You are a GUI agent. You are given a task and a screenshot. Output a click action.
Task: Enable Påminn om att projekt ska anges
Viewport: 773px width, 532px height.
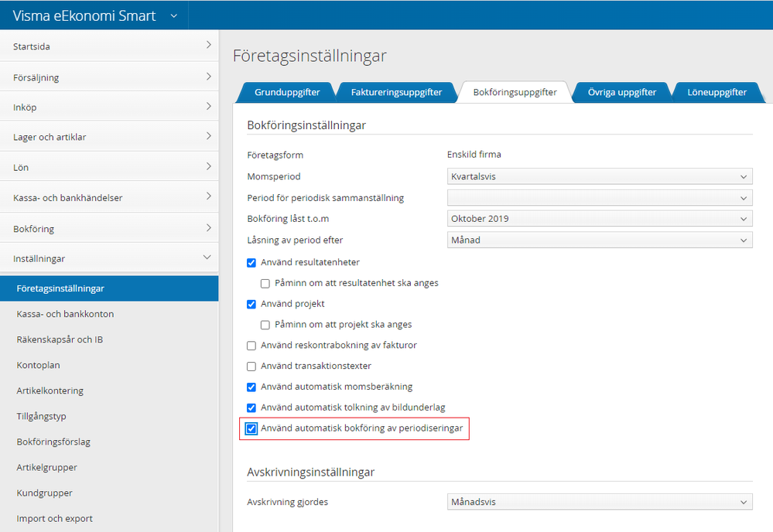265,325
